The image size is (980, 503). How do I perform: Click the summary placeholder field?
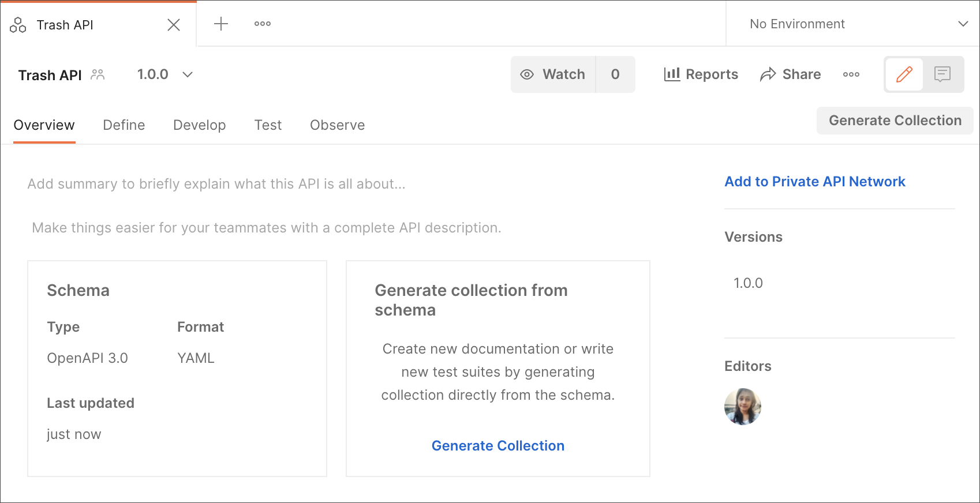[216, 184]
